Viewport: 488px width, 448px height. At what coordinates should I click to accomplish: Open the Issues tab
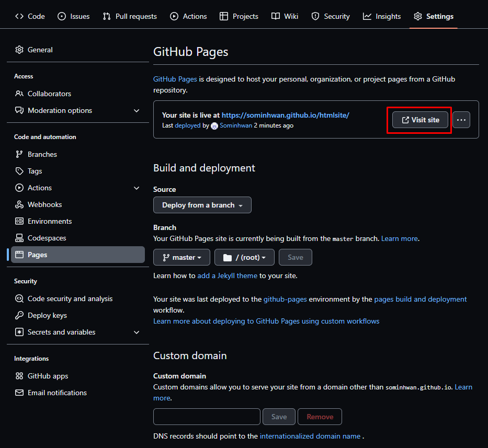pos(73,16)
